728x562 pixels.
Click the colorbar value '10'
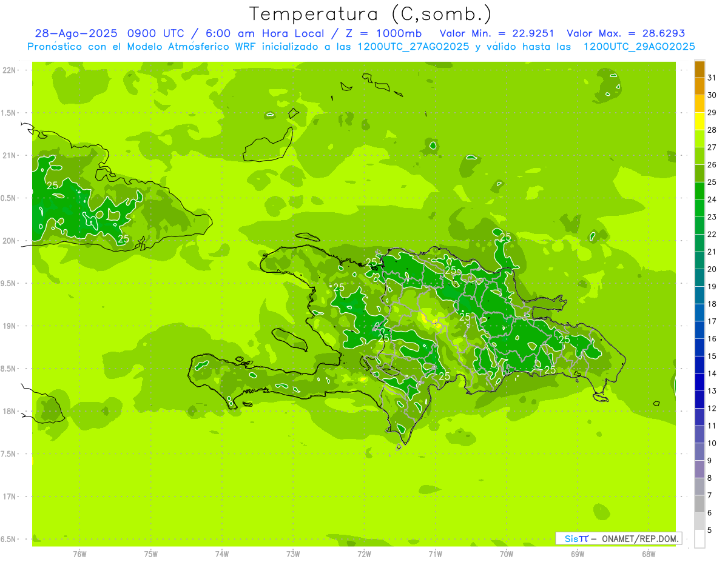[x=712, y=443]
